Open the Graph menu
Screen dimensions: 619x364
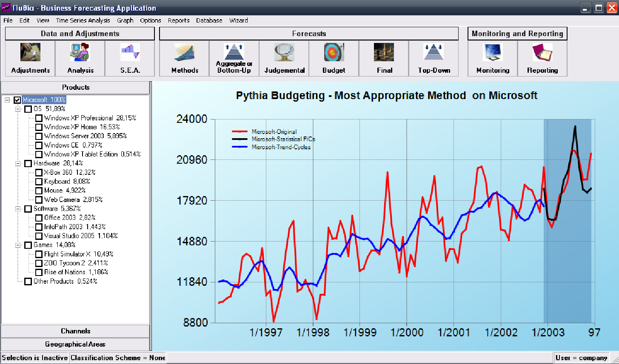coord(125,20)
